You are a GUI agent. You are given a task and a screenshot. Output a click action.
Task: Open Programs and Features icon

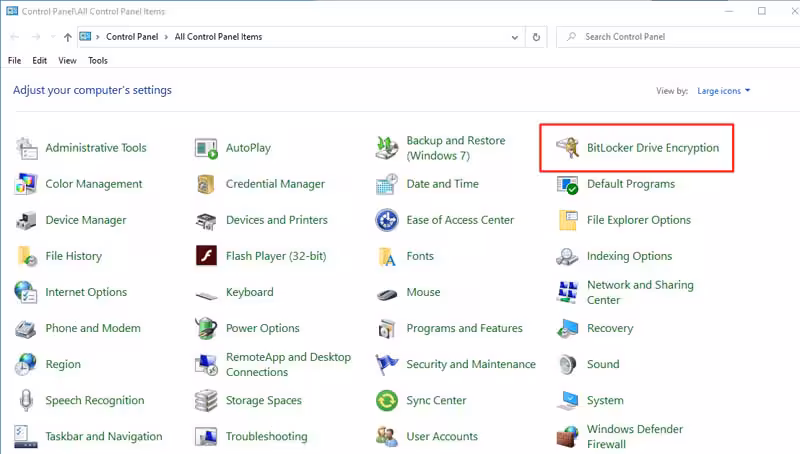pos(387,329)
